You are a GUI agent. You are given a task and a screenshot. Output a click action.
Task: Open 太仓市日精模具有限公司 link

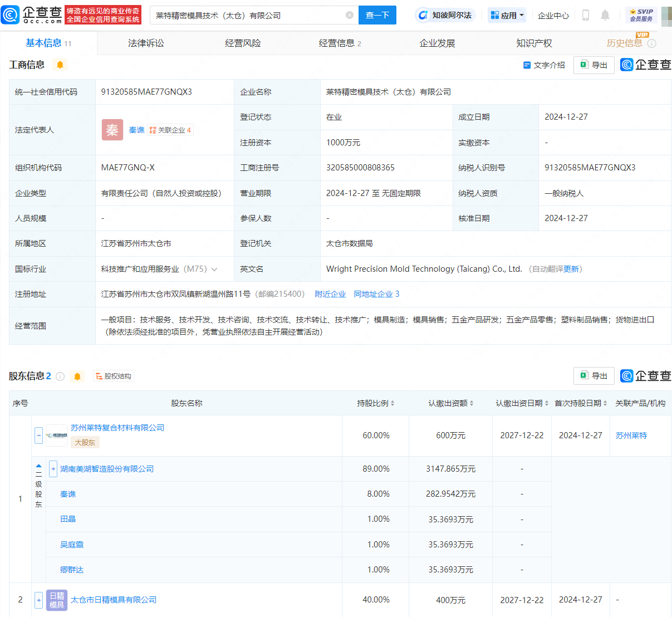pyautogui.click(x=114, y=600)
